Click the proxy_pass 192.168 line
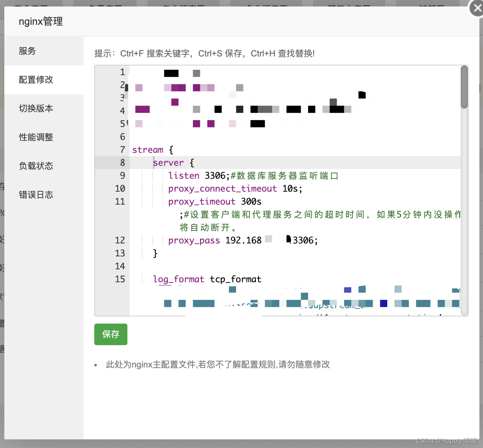Image resolution: width=483 pixels, height=448 pixels. click(243, 240)
